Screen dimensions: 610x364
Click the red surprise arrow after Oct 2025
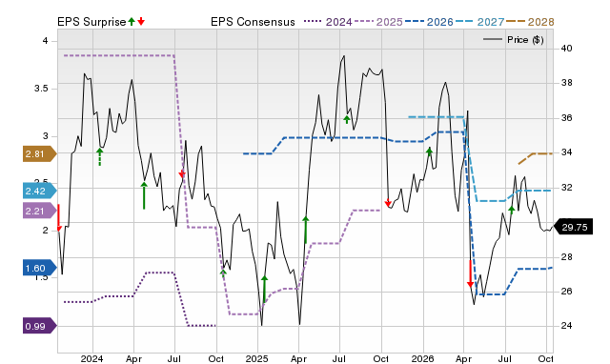pyautogui.click(x=388, y=203)
